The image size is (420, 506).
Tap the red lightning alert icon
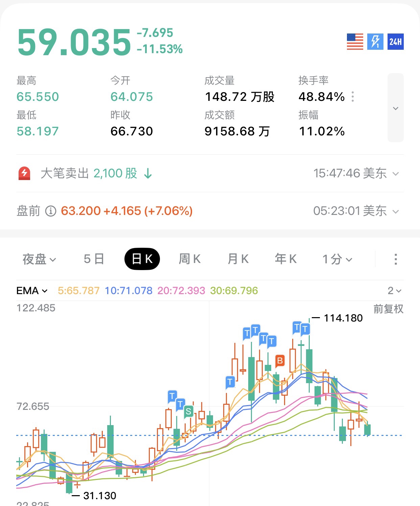point(24,173)
